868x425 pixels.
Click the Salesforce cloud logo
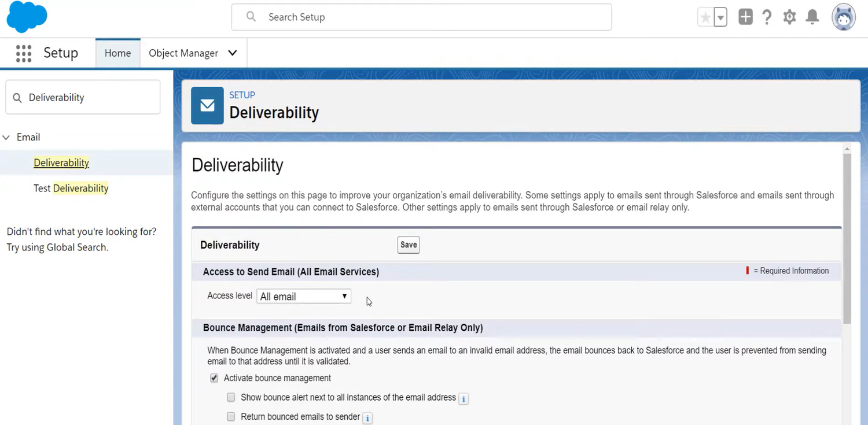click(x=27, y=16)
